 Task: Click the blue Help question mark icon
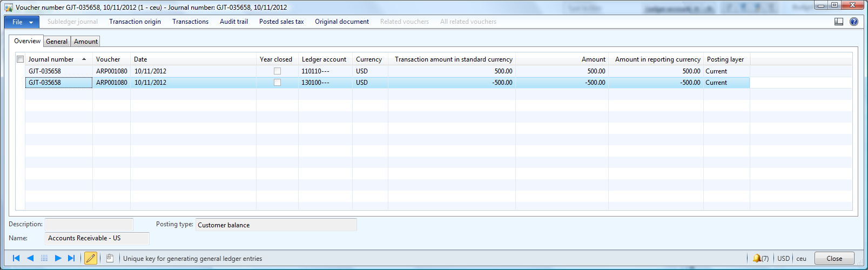[x=854, y=22]
